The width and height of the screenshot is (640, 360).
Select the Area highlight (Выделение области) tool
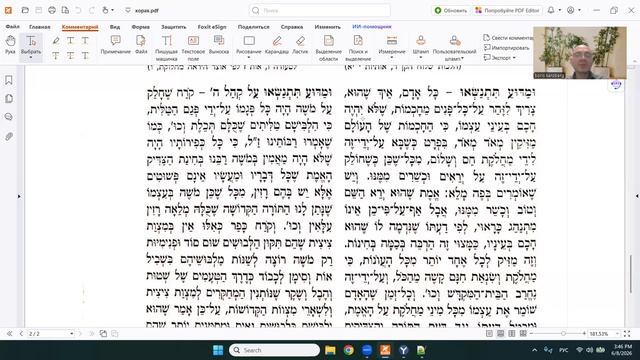pyautogui.click(x=329, y=48)
